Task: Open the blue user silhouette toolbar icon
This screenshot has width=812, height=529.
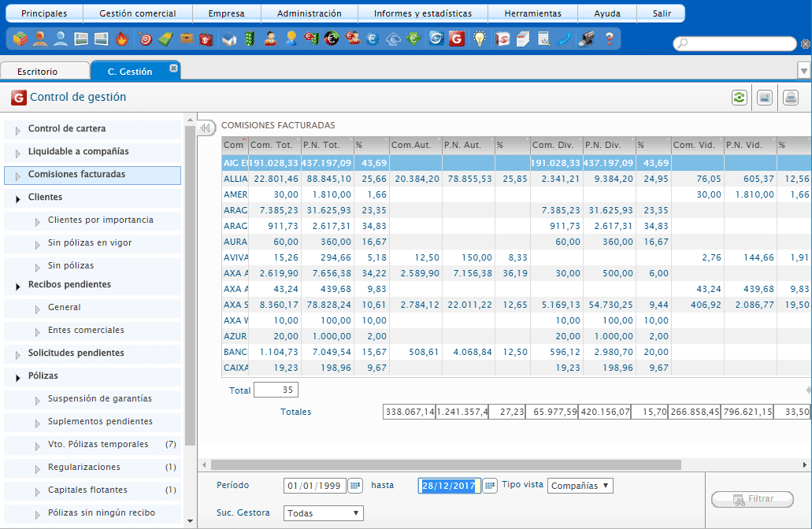Action: pos(61,39)
